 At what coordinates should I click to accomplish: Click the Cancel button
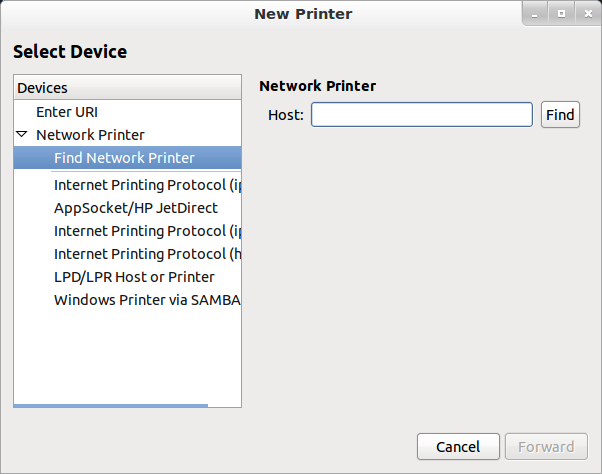tap(458, 447)
